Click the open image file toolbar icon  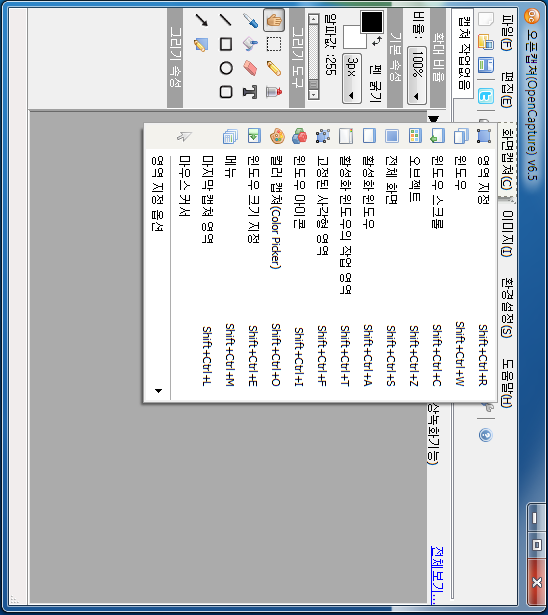coord(486,42)
